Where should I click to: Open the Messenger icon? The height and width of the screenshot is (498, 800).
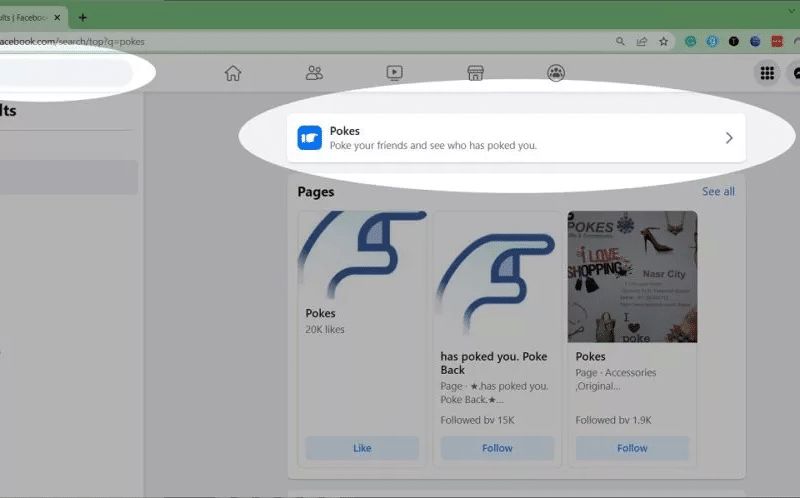click(x=795, y=72)
